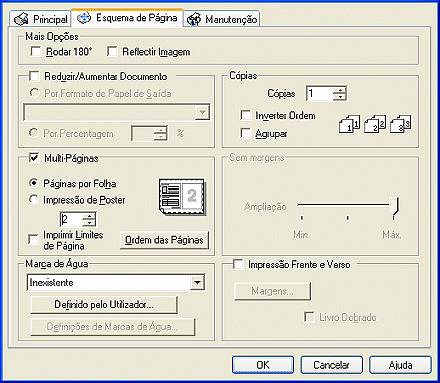Image resolution: width=440 pixels, height=383 pixels.
Task: Click the Esquema de Página tab icon
Action: point(84,18)
